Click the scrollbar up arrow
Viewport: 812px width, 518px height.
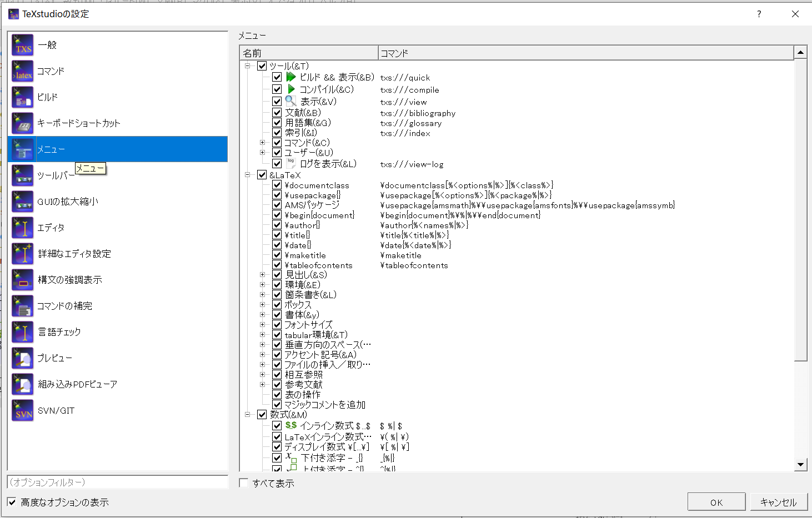[x=800, y=53]
